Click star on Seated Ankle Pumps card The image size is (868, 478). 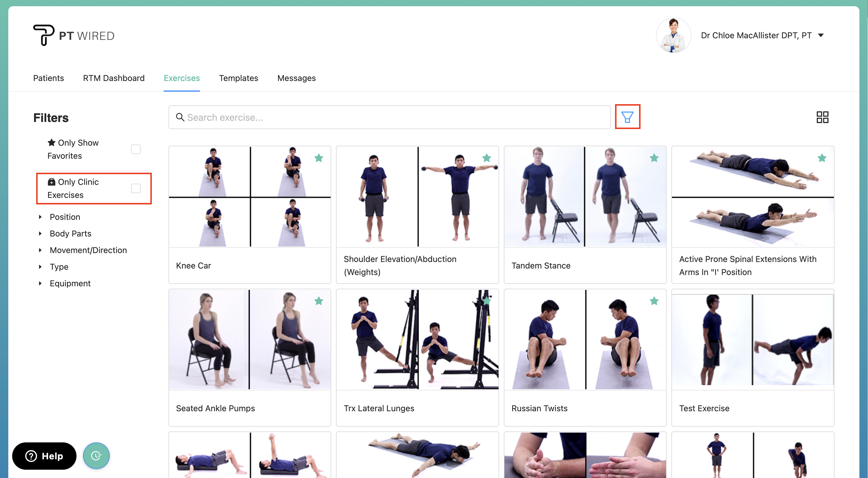coord(318,301)
